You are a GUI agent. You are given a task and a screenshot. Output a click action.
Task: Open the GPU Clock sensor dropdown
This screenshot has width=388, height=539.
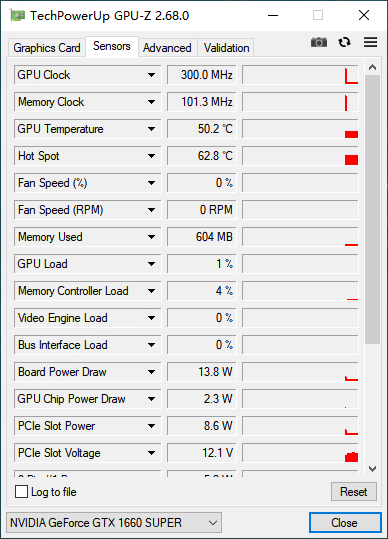pos(152,75)
